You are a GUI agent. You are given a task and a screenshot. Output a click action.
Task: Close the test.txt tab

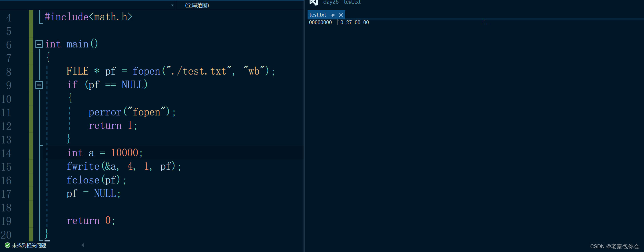341,15
